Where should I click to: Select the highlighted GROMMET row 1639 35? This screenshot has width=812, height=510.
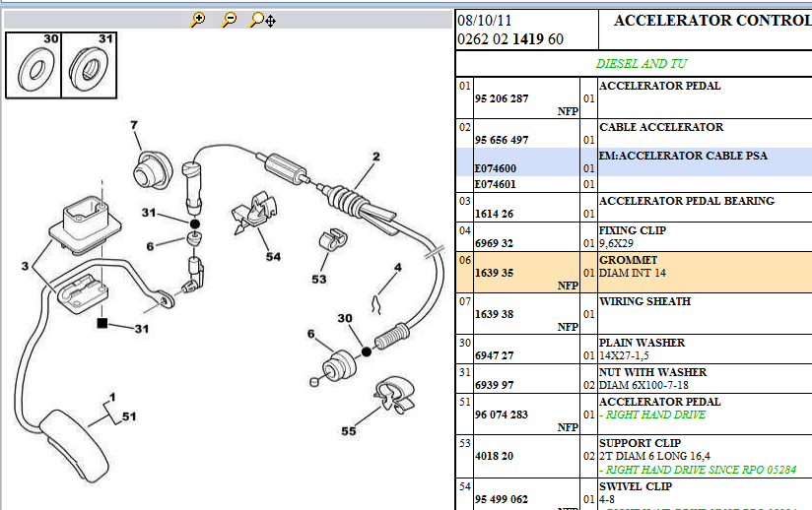[x=633, y=266]
